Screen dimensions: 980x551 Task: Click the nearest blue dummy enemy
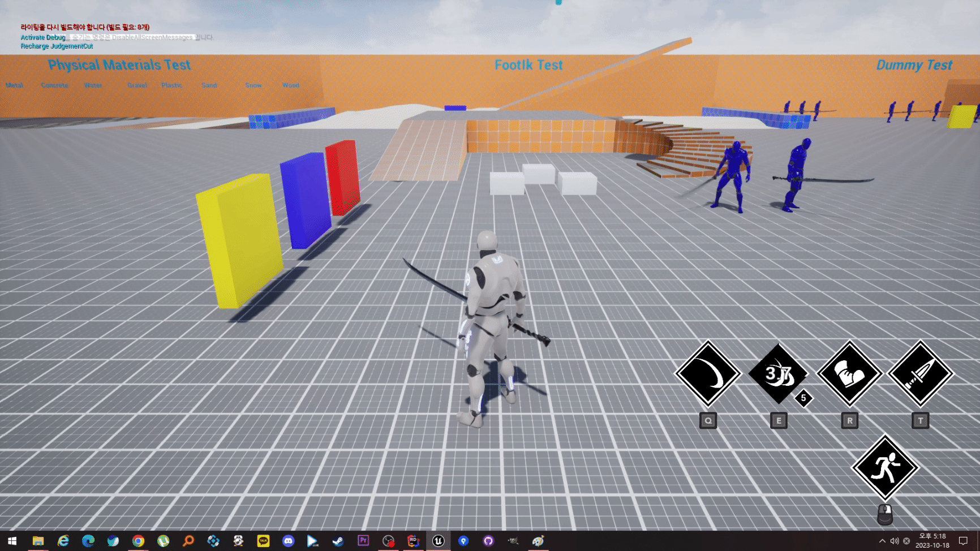tap(733, 177)
